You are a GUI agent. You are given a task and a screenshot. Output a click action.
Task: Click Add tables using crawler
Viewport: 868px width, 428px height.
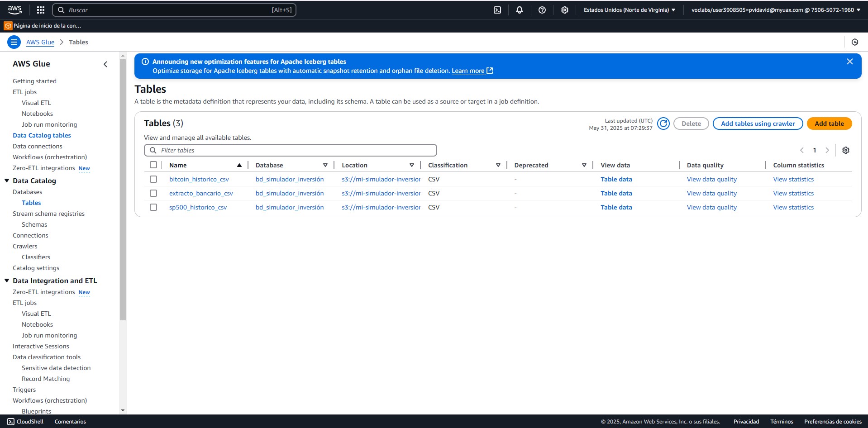coord(758,124)
